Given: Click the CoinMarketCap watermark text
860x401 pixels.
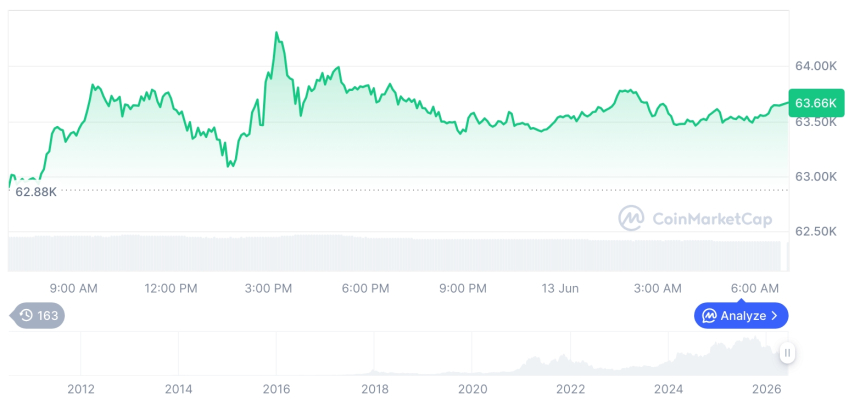Looking at the screenshot, I should click(712, 219).
